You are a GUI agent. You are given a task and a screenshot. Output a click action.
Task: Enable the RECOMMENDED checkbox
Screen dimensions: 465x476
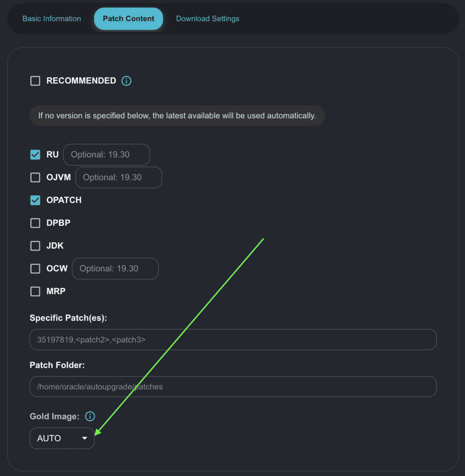click(x=35, y=81)
